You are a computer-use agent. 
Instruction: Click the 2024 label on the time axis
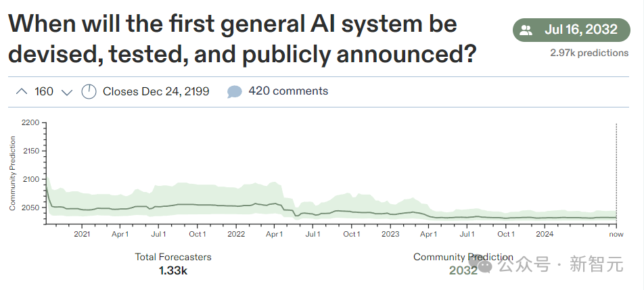click(x=545, y=234)
